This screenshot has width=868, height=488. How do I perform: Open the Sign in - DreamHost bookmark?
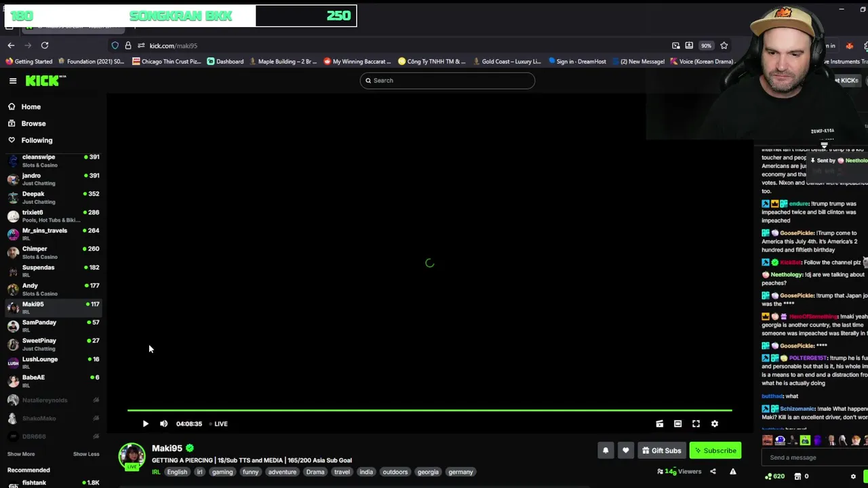pos(577,62)
